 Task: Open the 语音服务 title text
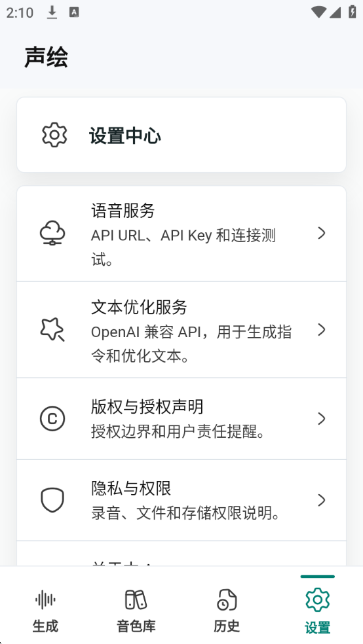tap(123, 211)
